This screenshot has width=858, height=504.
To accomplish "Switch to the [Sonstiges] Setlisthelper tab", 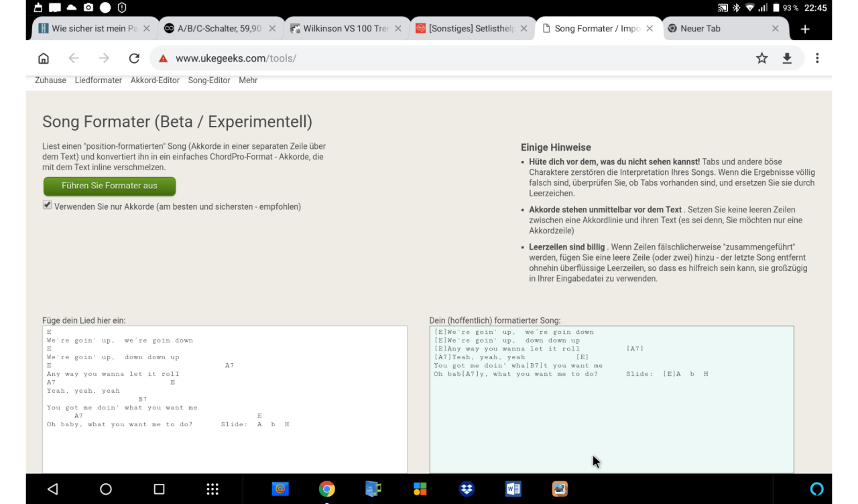I will (x=471, y=29).
